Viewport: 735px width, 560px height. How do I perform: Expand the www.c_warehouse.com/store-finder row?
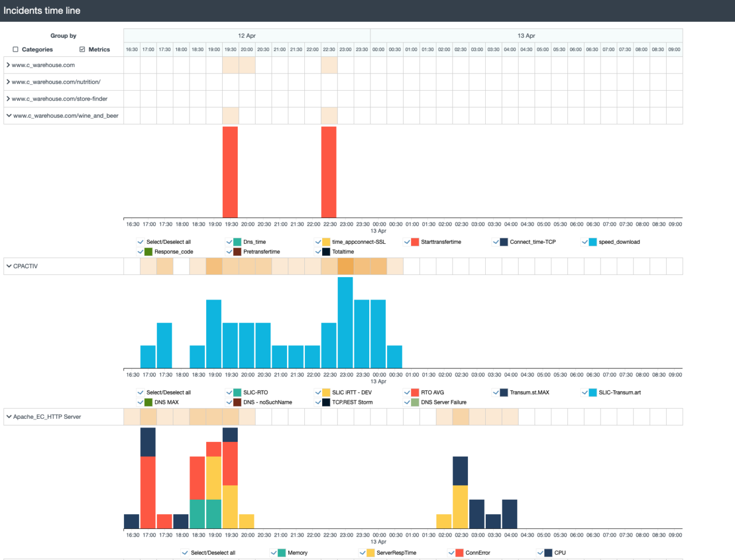pos(8,98)
